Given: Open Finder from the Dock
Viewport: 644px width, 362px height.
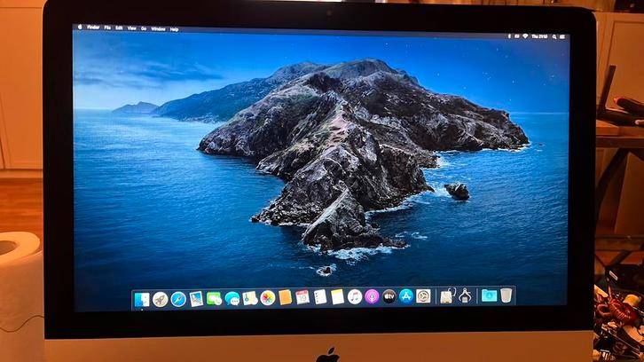Looking at the screenshot, I should point(142,300).
